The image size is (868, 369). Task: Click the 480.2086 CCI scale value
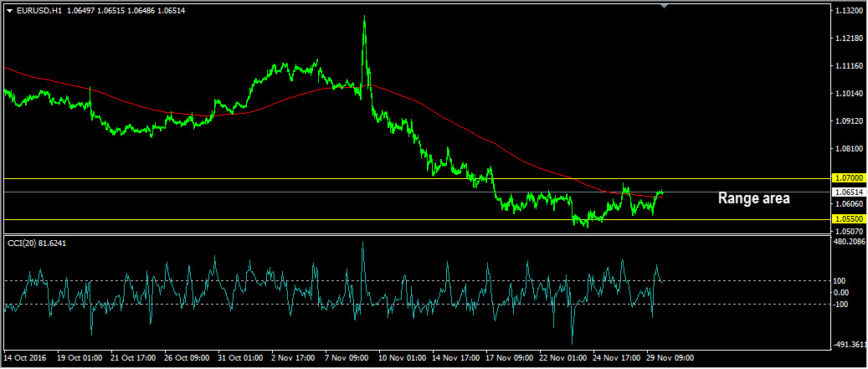tap(850, 241)
